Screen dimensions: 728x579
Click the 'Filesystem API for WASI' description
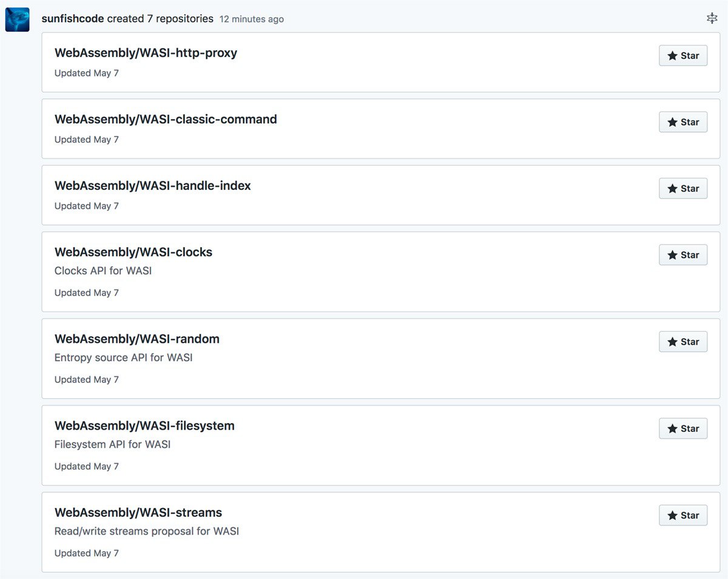coord(113,444)
